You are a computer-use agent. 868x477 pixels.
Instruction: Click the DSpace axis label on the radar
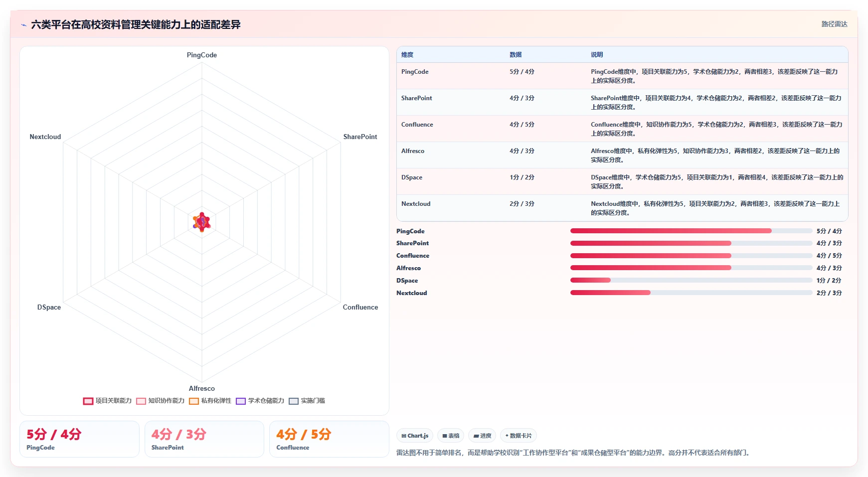pyautogui.click(x=49, y=308)
